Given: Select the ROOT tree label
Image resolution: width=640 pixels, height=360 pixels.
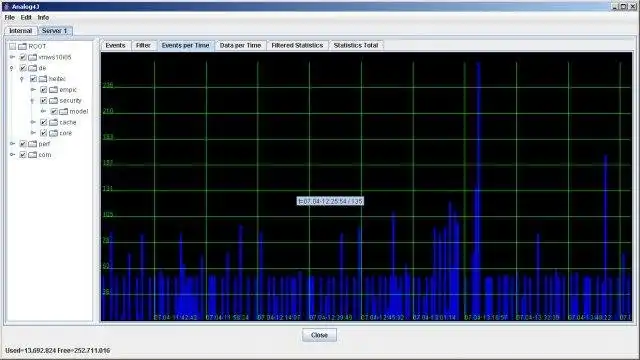Looking at the screenshot, I should [37, 47].
